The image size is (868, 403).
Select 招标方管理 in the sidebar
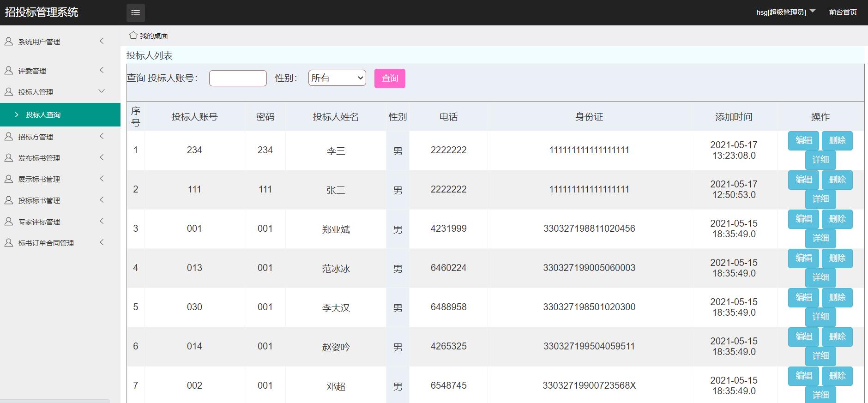[x=36, y=137]
